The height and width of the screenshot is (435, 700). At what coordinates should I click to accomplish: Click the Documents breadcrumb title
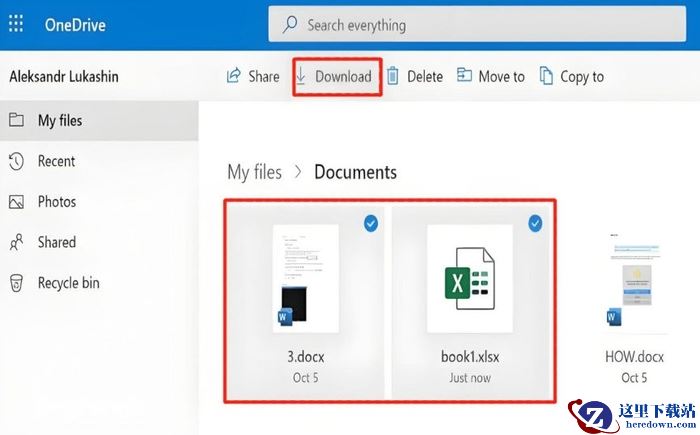click(x=355, y=172)
